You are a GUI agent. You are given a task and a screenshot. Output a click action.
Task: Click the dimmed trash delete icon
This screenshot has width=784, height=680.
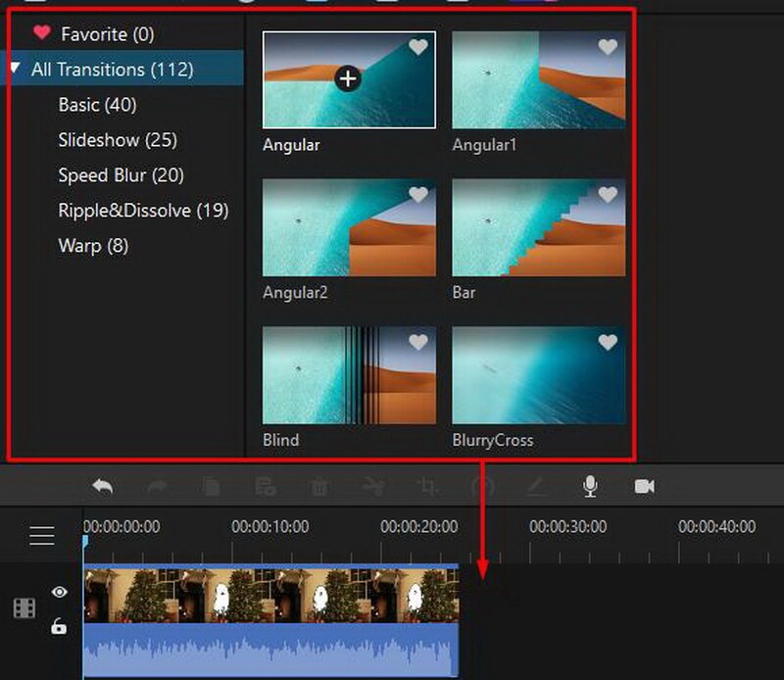point(319,487)
